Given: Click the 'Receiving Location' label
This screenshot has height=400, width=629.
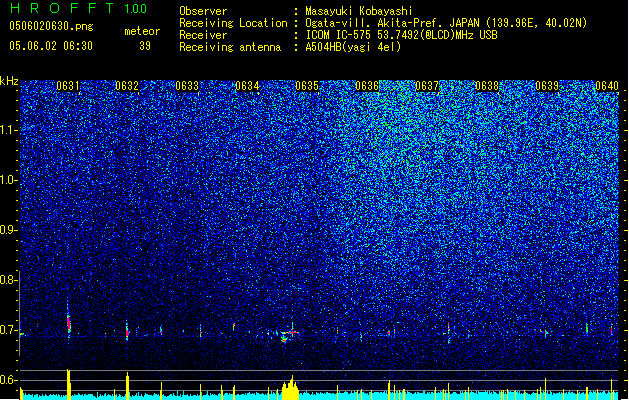Looking at the screenshot, I should [x=233, y=23].
